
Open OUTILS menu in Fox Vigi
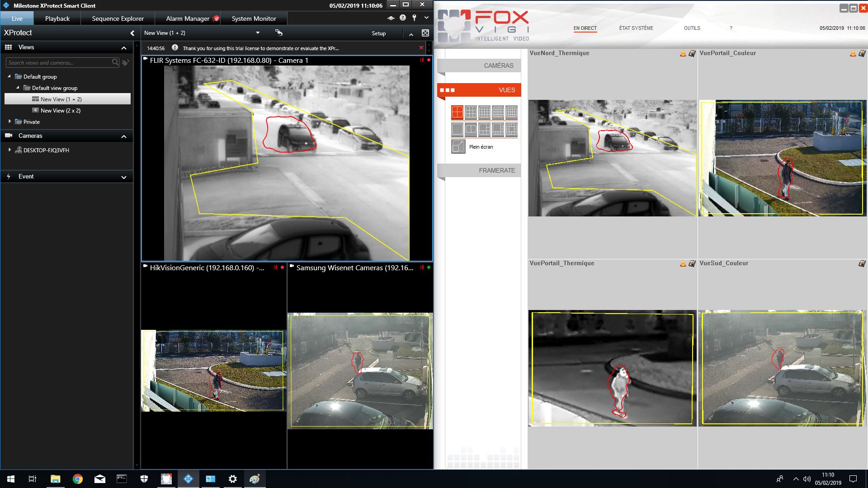(692, 28)
